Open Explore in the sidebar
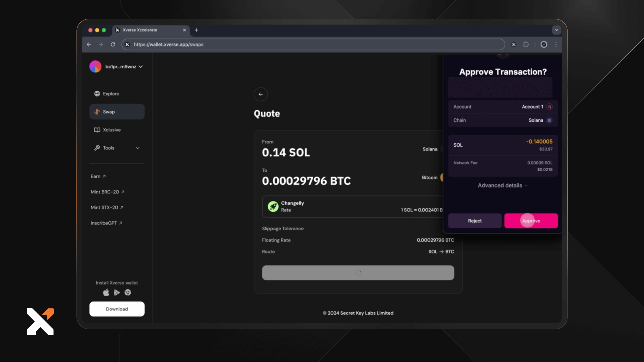Screen dimensions: 644x362 117,94
